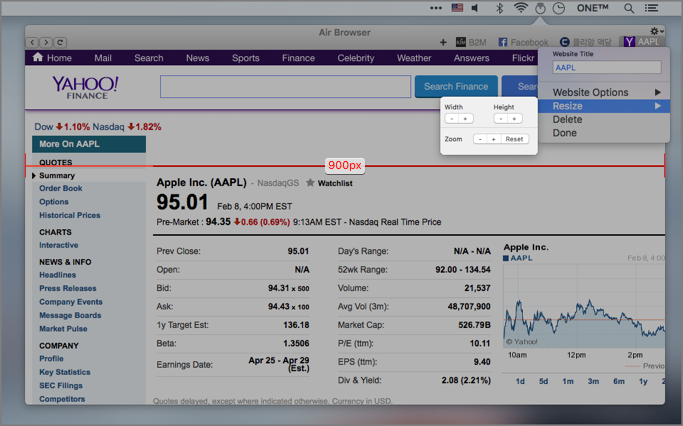683x426 pixels.
Task: Open the Interactive charts link
Action: point(59,245)
